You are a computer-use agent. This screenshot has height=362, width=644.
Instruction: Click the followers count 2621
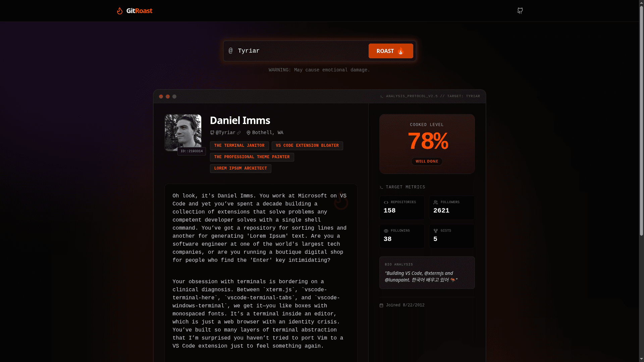(441, 211)
